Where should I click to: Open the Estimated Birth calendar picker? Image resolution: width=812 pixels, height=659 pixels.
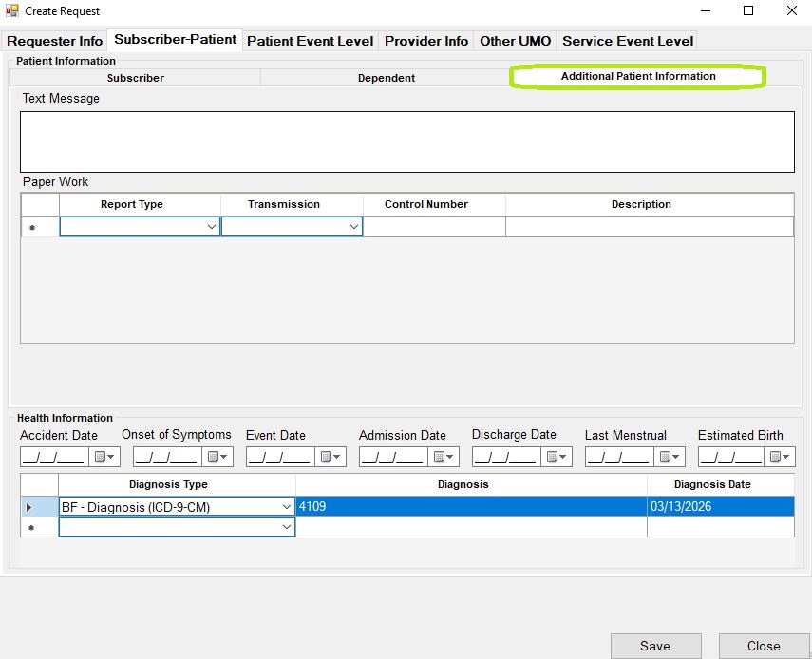780,457
